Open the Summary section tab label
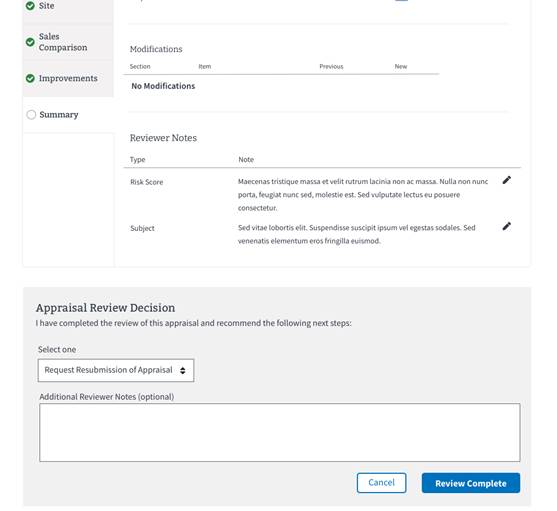 point(59,115)
